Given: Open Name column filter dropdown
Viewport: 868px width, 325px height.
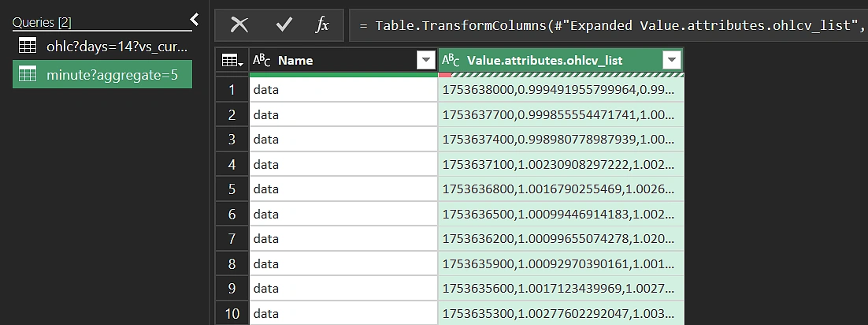Looking at the screenshot, I should coord(425,61).
